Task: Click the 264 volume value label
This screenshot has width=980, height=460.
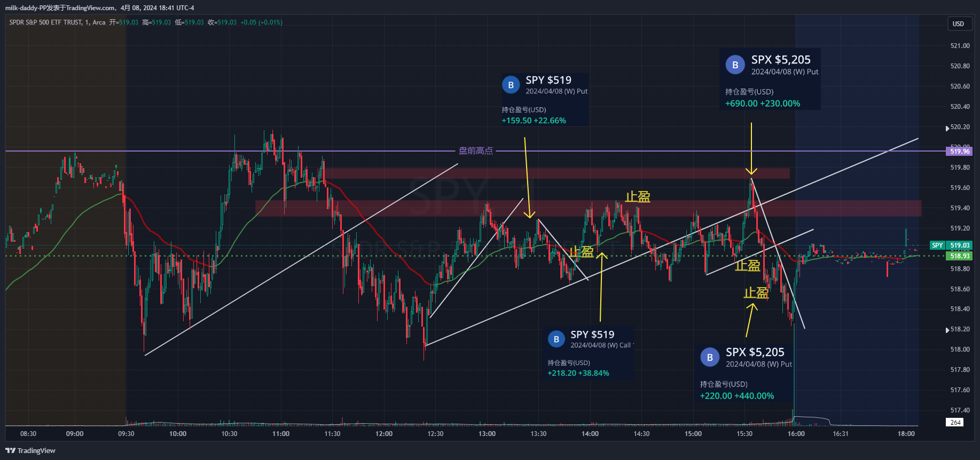Action: point(955,423)
